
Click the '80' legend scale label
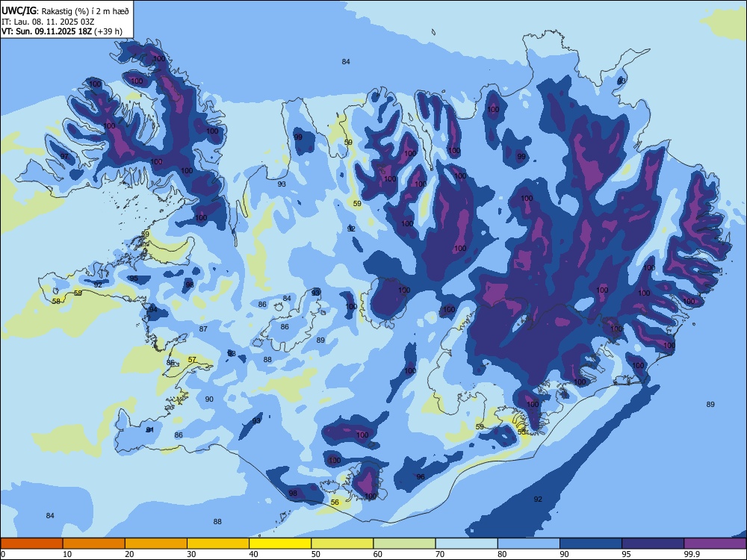502,554
